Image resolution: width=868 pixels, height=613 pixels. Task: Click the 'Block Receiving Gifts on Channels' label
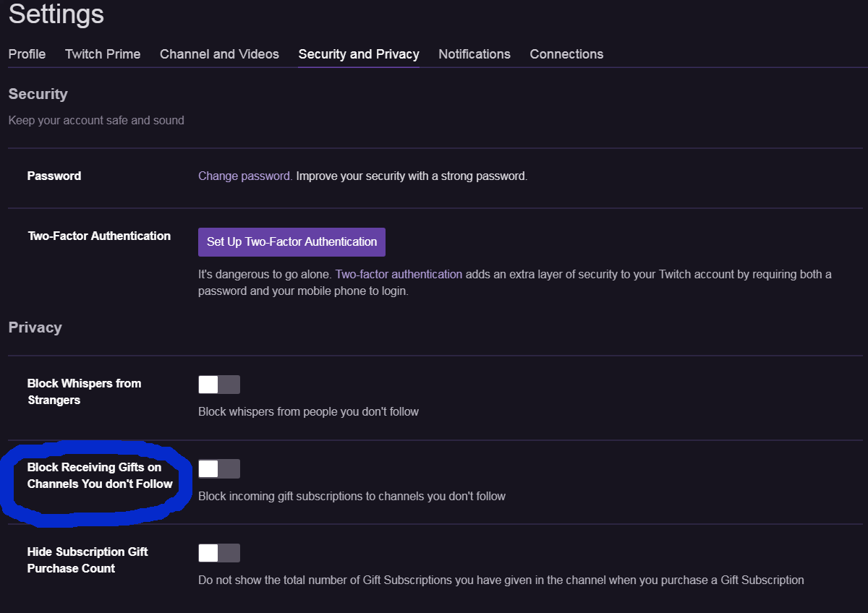[x=100, y=476]
